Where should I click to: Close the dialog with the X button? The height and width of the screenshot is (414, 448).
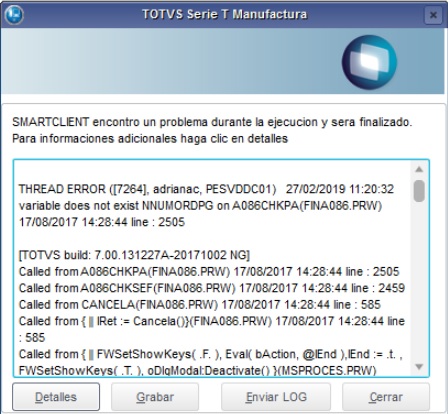pyautogui.click(x=433, y=15)
